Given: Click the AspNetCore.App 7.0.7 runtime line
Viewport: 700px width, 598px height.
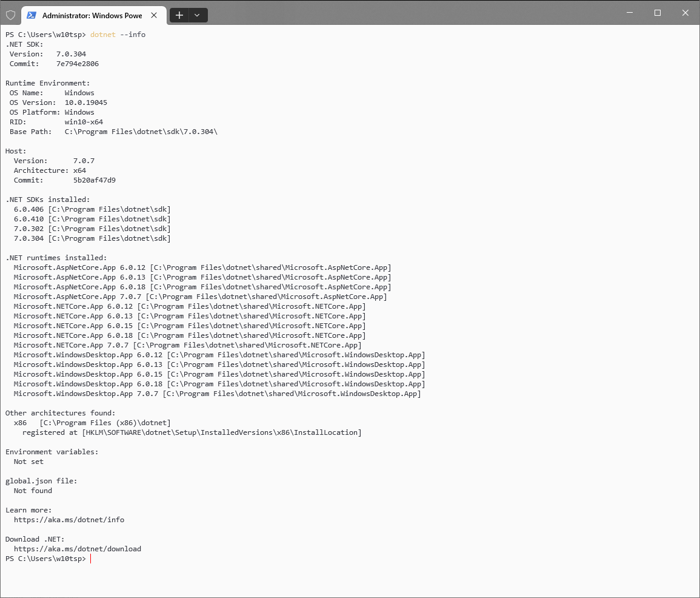Looking at the screenshot, I should (x=201, y=297).
